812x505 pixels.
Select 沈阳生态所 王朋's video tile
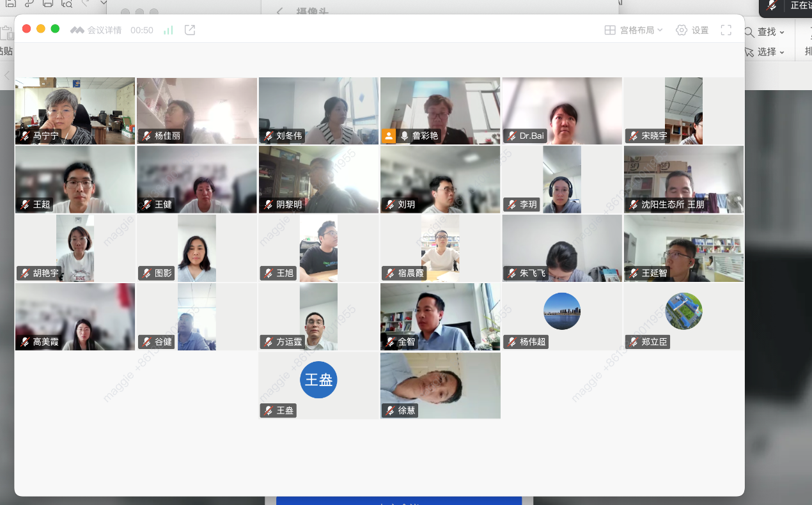683,179
